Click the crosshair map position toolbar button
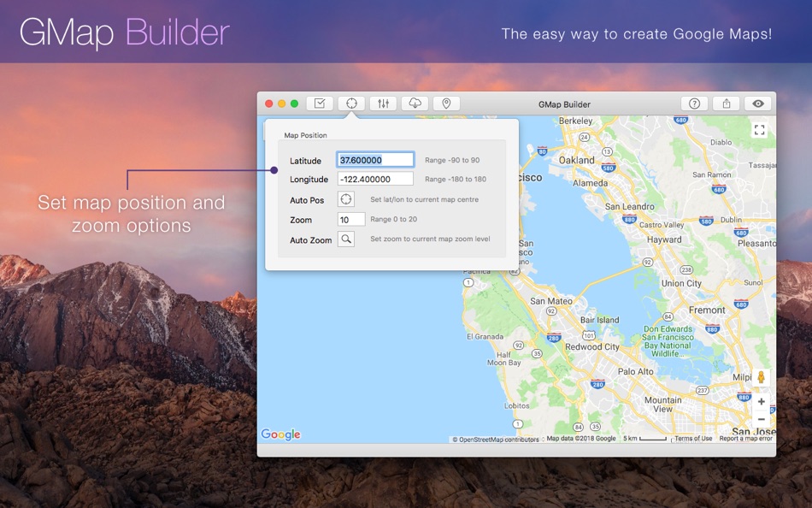This screenshot has height=508, width=812. (x=351, y=103)
